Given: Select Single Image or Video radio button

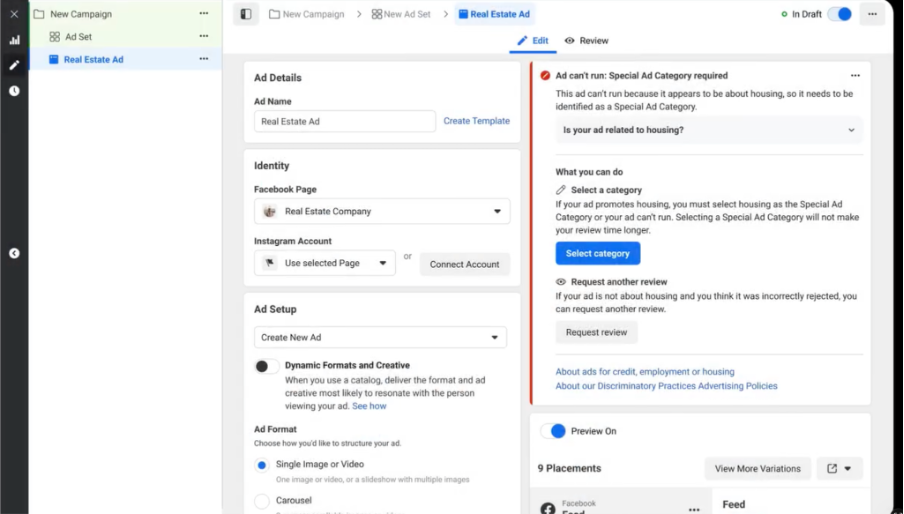Looking at the screenshot, I should coord(262,465).
